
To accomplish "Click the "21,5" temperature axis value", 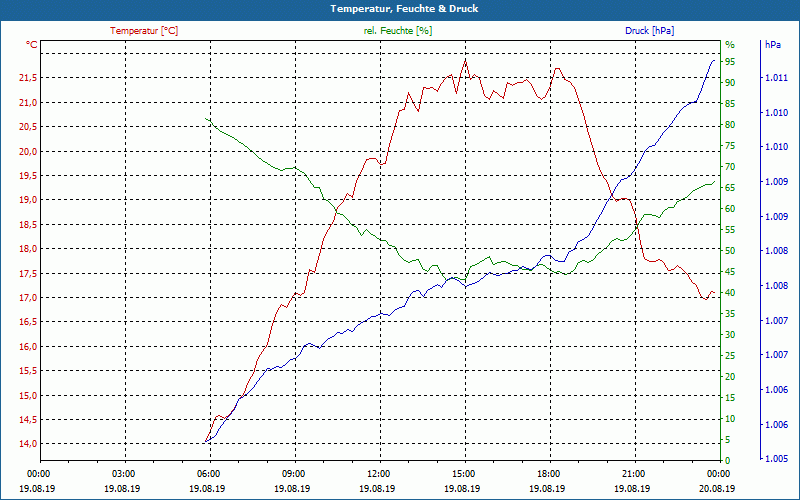I will pos(28,78).
